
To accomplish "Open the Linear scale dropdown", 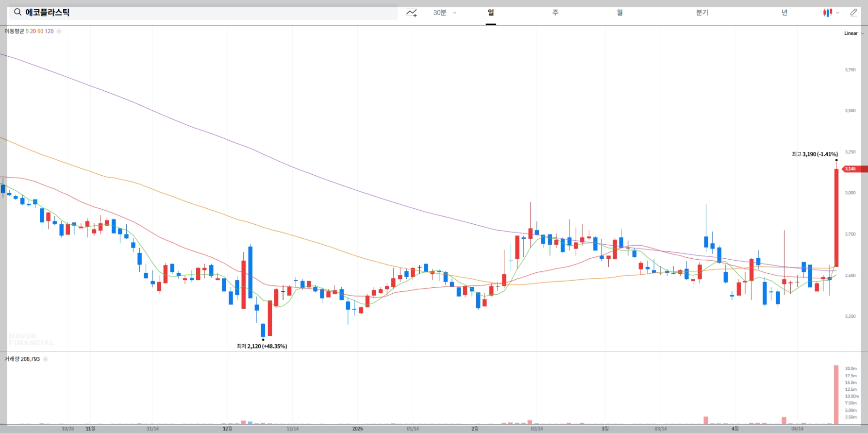I will (854, 33).
